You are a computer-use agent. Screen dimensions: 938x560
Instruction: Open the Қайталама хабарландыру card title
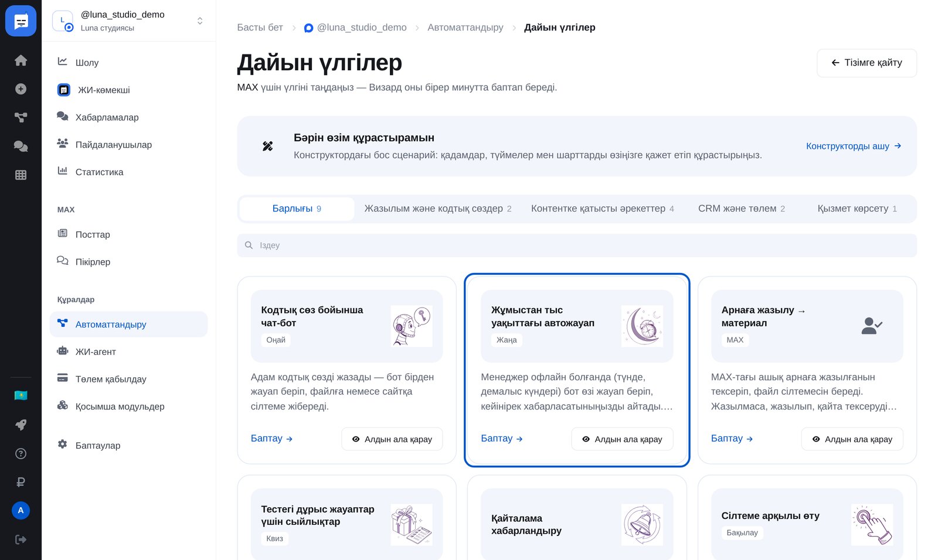526,525
